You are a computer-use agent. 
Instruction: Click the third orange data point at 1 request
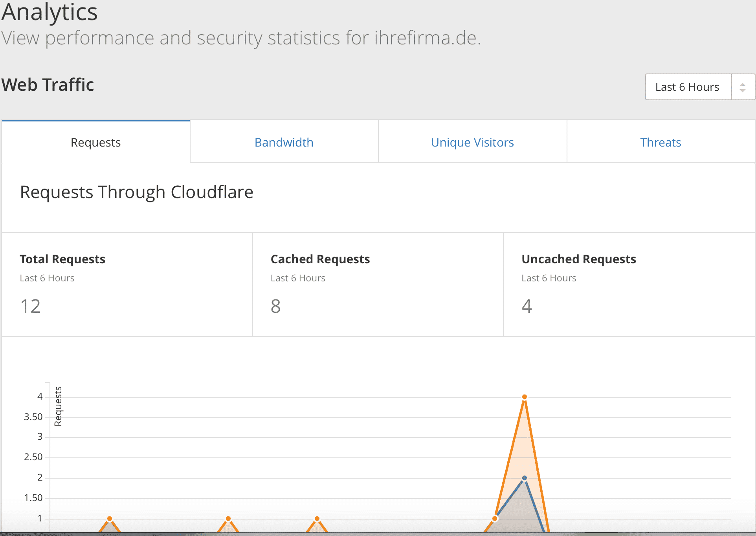(x=317, y=519)
